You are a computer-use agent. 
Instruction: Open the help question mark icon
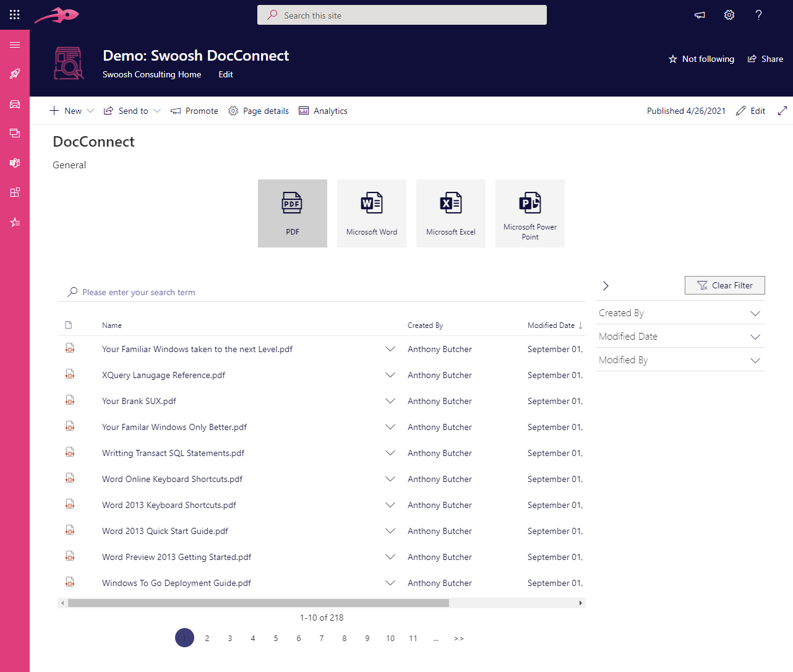pos(758,15)
